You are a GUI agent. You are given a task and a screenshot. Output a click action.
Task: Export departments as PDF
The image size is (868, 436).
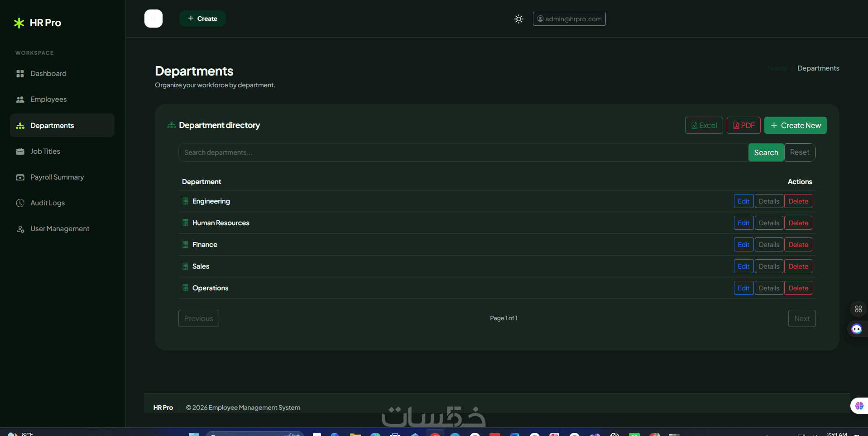click(743, 125)
